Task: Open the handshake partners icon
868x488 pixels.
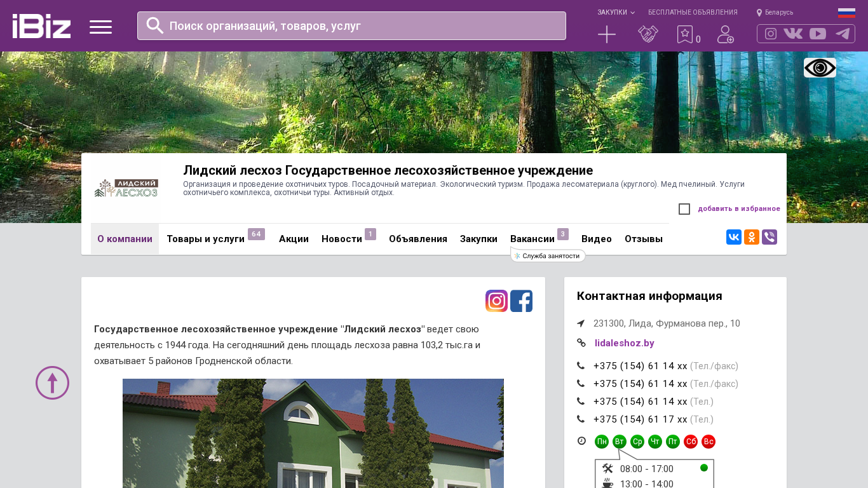Action: (648, 34)
